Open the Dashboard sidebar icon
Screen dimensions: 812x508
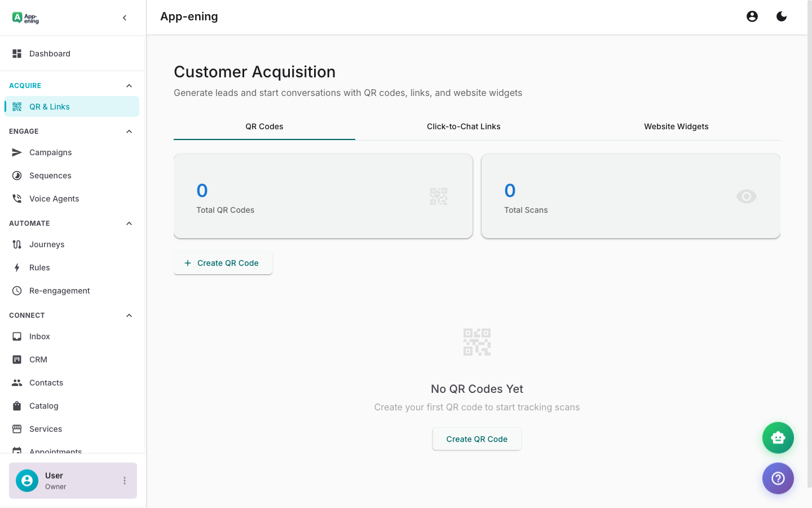click(17, 53)
